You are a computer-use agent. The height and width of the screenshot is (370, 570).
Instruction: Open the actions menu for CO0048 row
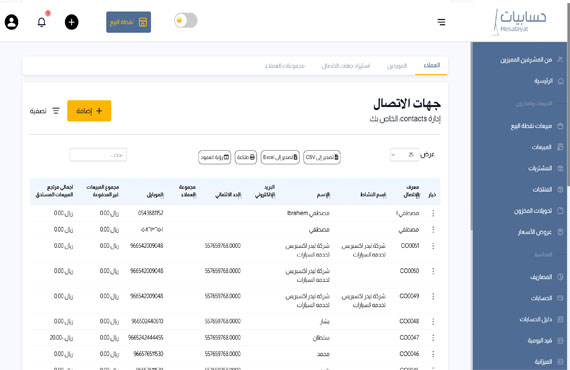[x=433, y=322]
